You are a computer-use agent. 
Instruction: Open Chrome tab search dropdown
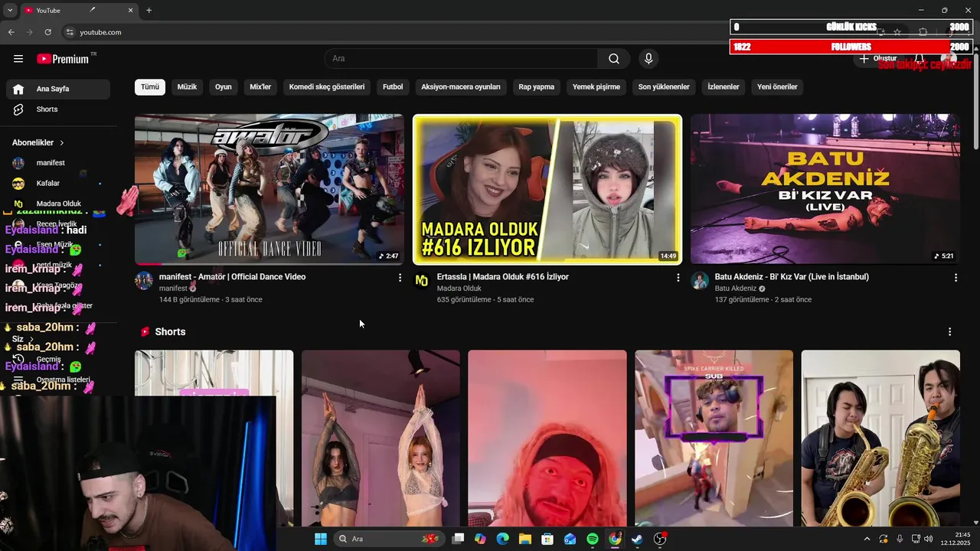(10, 11)
